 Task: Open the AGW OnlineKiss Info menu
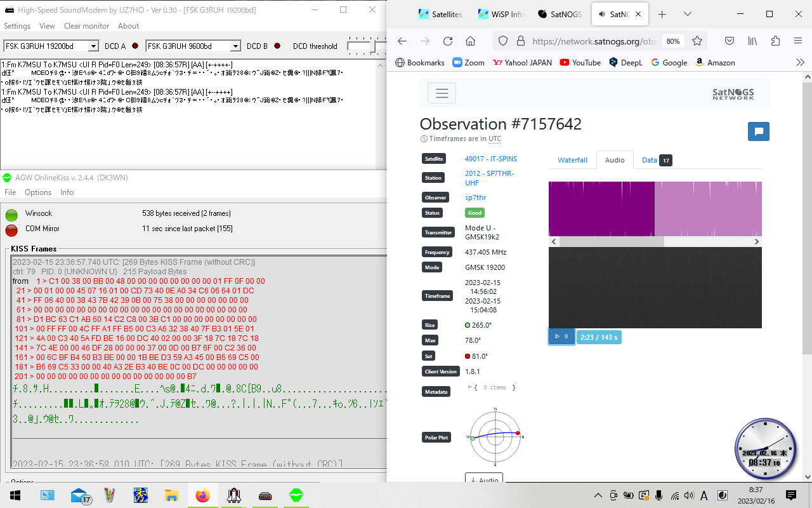(x=67, y=192)
